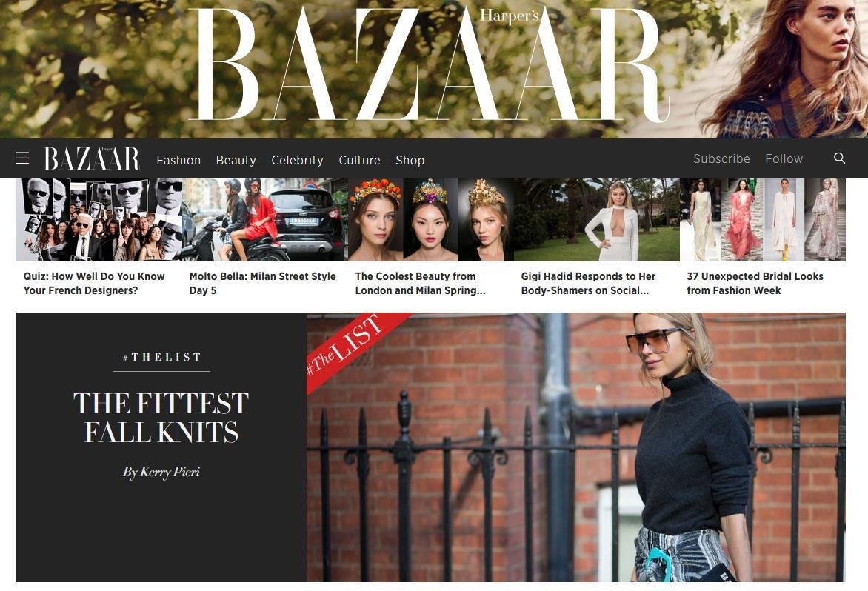Open the Coolest Beauty thumbnail with crowns
The image size is (868, 591).
[431, 220]
